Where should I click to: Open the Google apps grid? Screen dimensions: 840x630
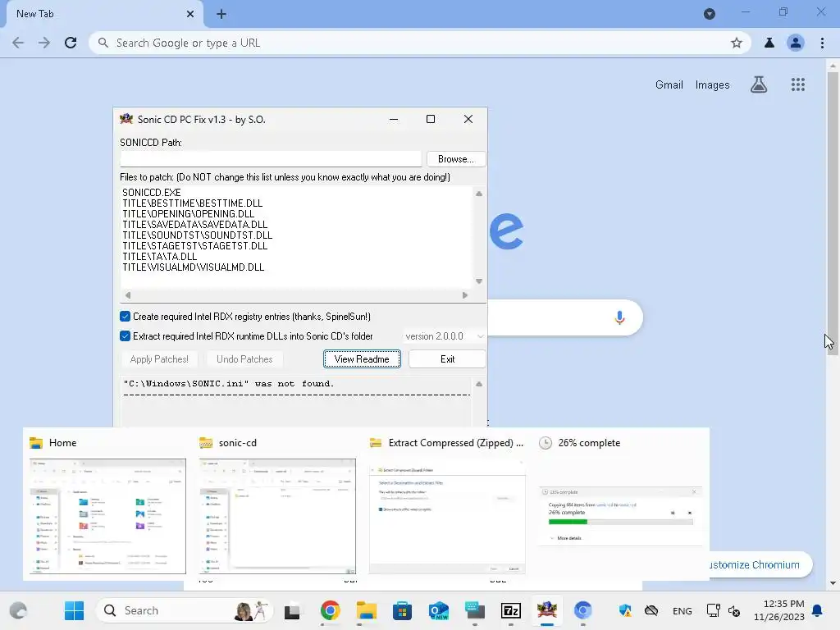(797, 84)
